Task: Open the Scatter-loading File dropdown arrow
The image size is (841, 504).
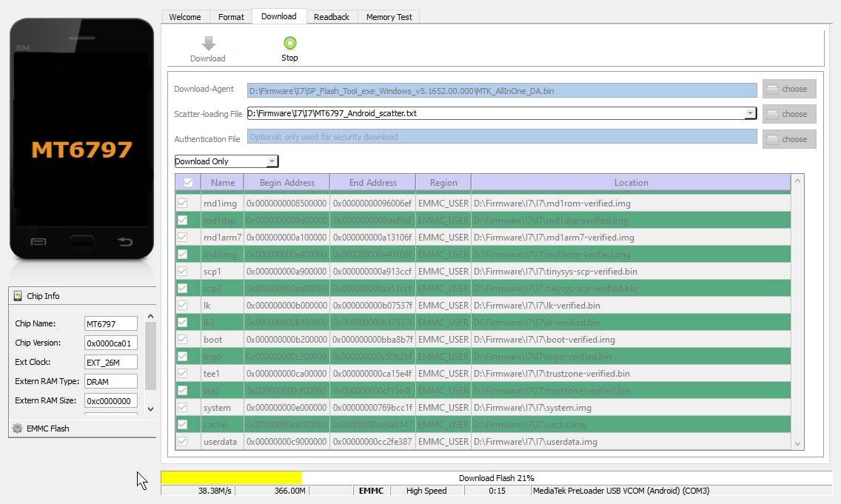Action: [x=749, y=113]
